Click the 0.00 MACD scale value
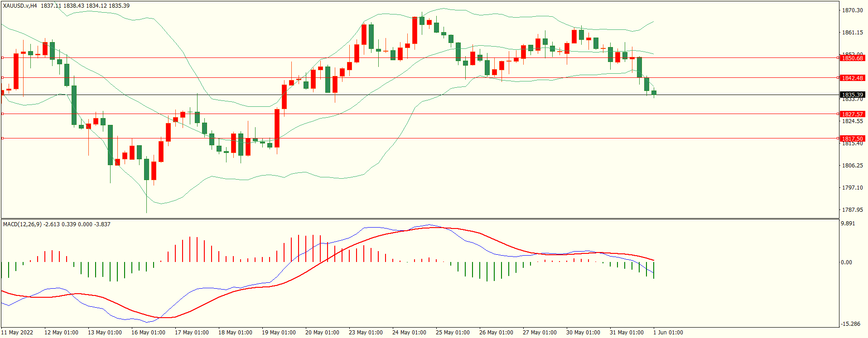This screenshot has width=868, height=338. [846, 262]
